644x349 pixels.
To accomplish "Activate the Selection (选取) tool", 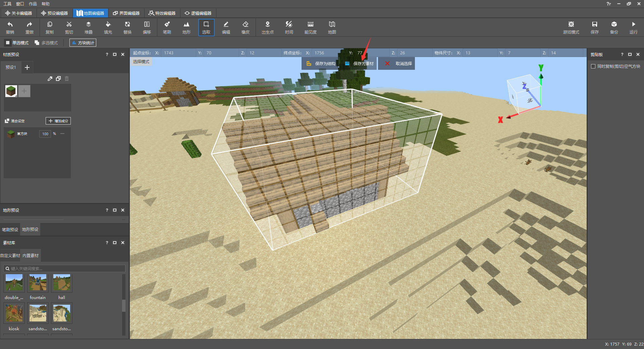I will [x=206, y=28].
